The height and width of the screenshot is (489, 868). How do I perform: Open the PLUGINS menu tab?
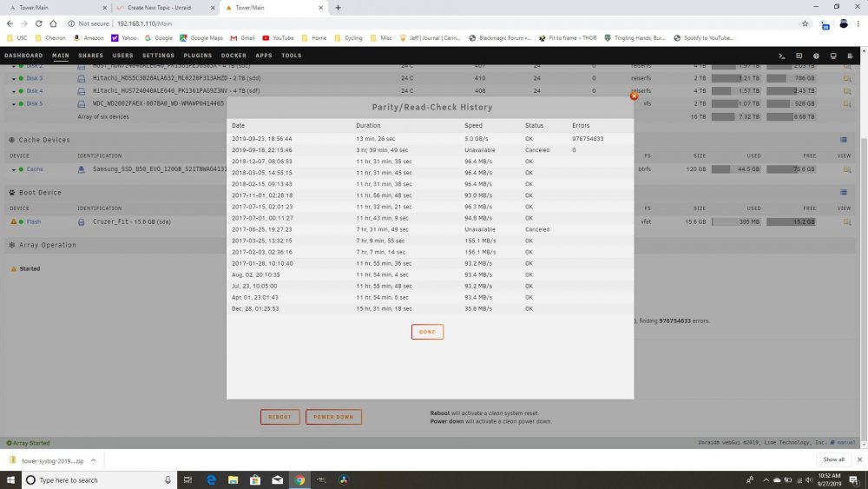pyautogui.click(x=198, y=56)
